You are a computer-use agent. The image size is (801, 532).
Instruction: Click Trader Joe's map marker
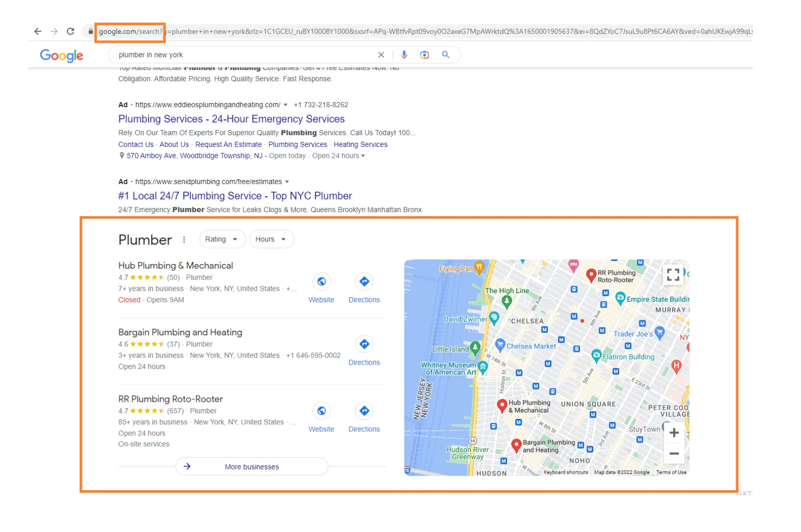point(660,332)
